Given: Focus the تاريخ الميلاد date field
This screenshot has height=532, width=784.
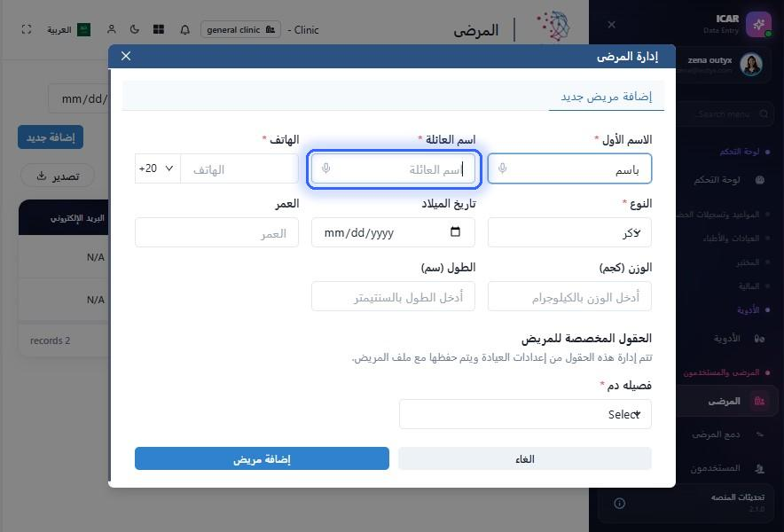Looking at the screenshot, I should tap(393, 232).
